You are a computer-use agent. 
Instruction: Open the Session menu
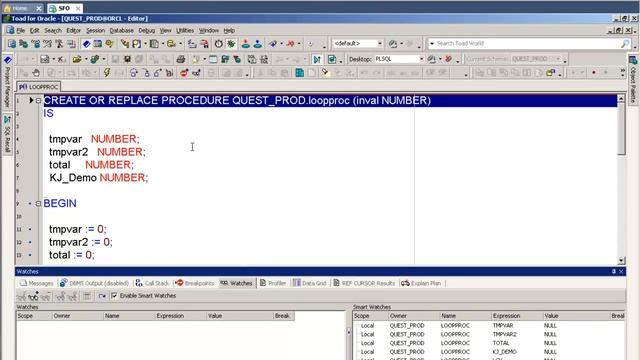pos(95,31)
